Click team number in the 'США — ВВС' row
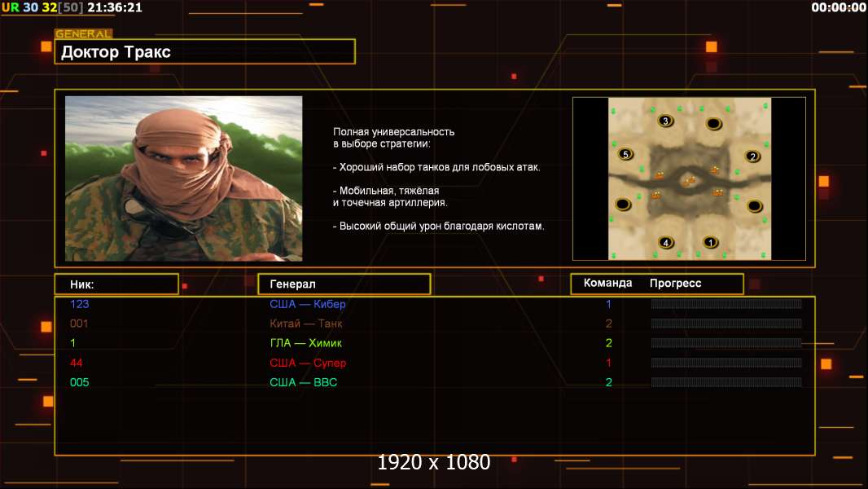Image resolution: width=868 pixels, height=489 pixels. tap(608, 382)
